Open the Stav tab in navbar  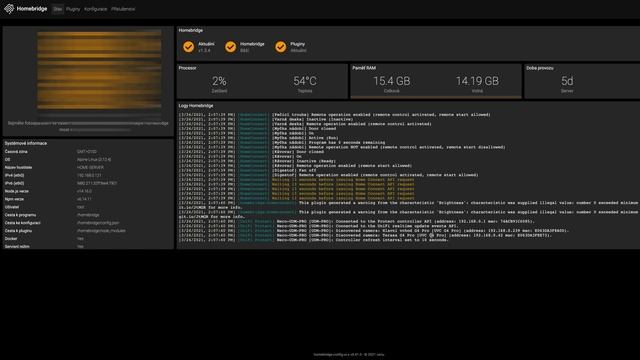(x=58, y=9)
